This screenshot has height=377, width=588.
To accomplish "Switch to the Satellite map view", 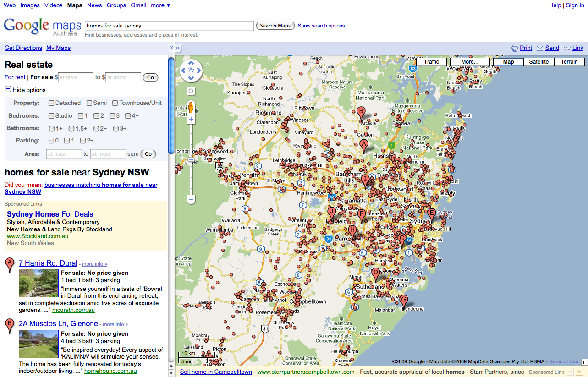I will coord(539,62).
